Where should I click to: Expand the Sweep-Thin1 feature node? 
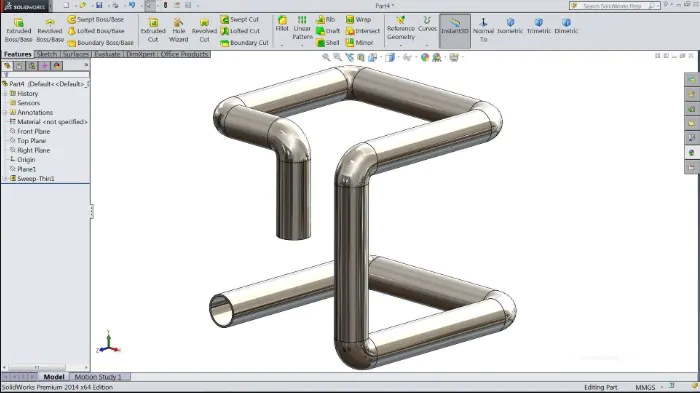point(5,178)
